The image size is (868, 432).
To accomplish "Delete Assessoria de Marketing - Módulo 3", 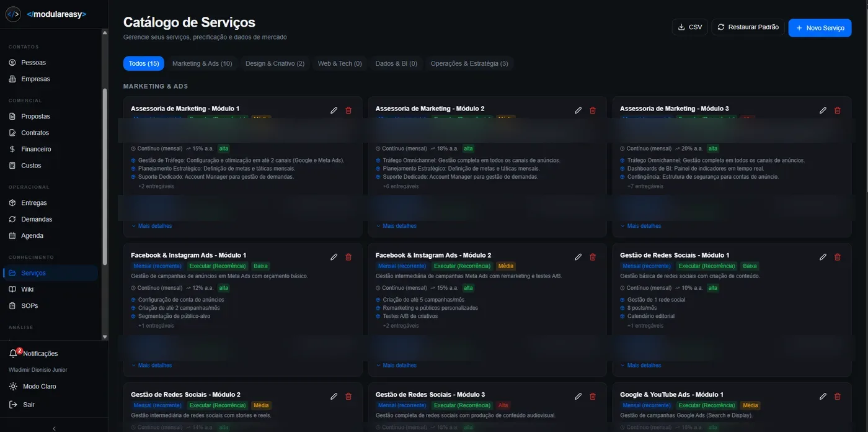I will click(x=838, y=110).
